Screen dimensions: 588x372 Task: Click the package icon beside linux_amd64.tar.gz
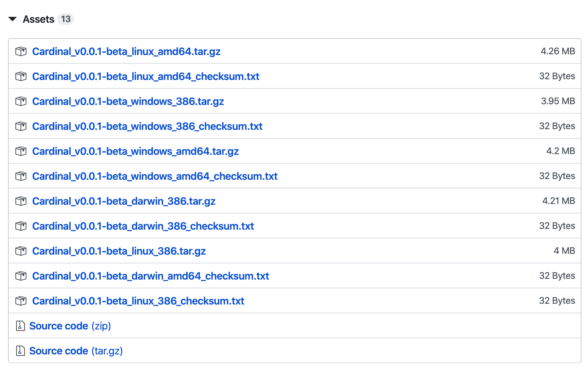pyautogui.click(x=21, y=51)
